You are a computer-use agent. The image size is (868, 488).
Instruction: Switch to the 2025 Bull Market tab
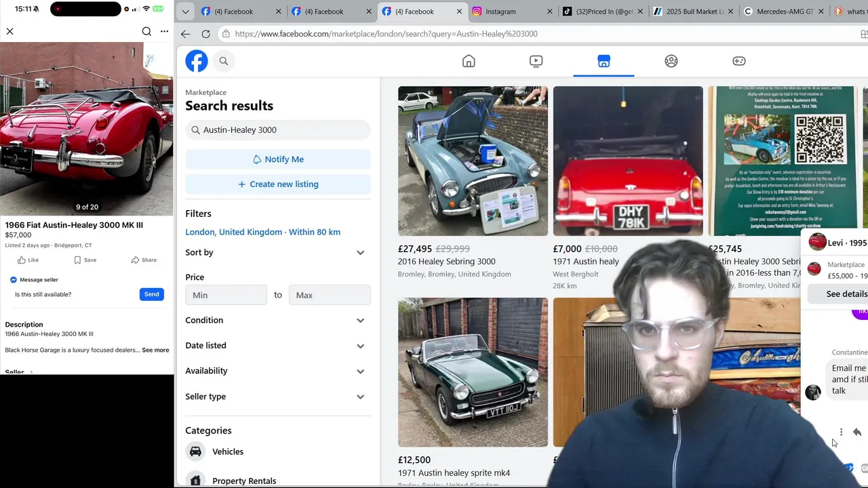(692, 12)
